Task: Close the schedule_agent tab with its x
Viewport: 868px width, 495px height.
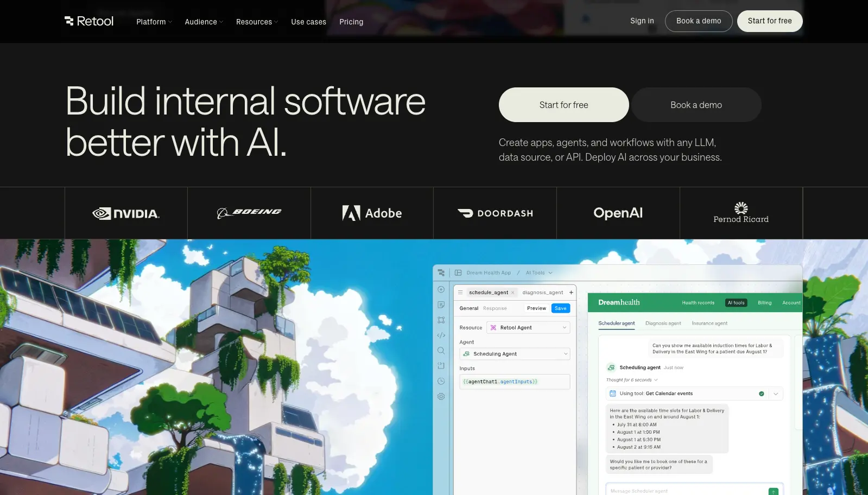Action: (x=512, y=293)
